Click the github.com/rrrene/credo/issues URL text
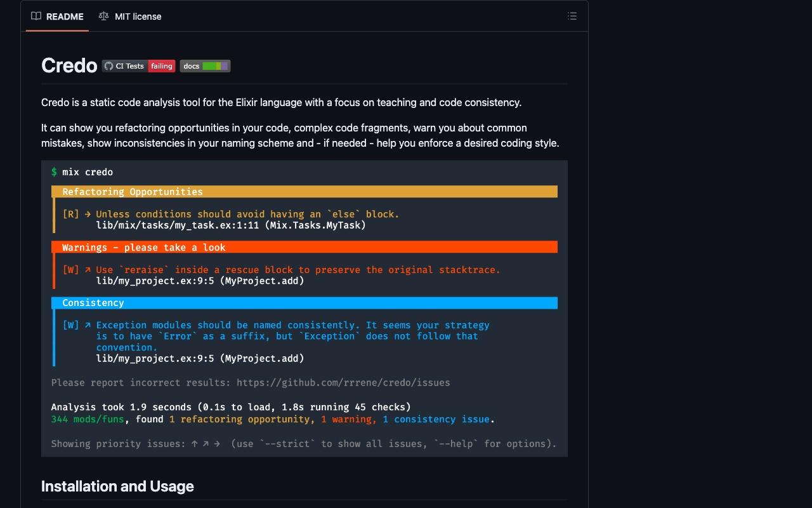Image resolution: width=812 pixels, height=508 pixels. 343,383
